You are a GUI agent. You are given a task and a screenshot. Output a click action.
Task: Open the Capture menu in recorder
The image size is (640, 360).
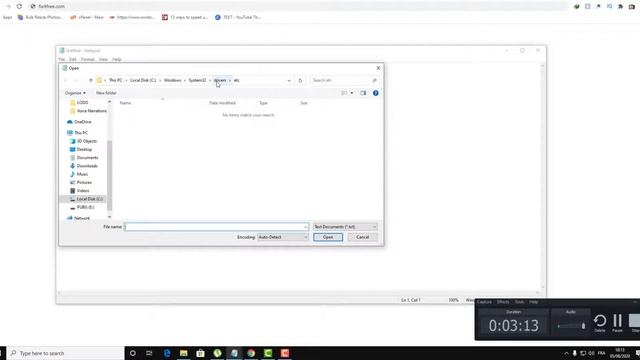click(484, 302)
